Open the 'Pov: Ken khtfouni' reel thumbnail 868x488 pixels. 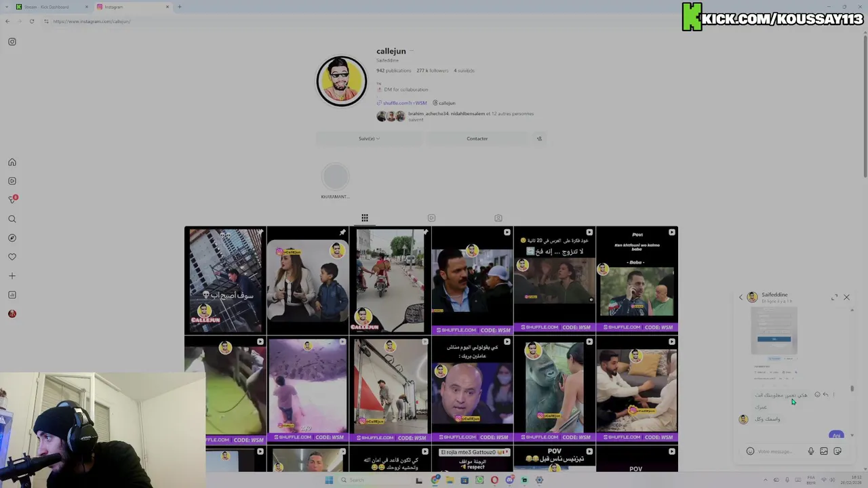click(637, 281)
